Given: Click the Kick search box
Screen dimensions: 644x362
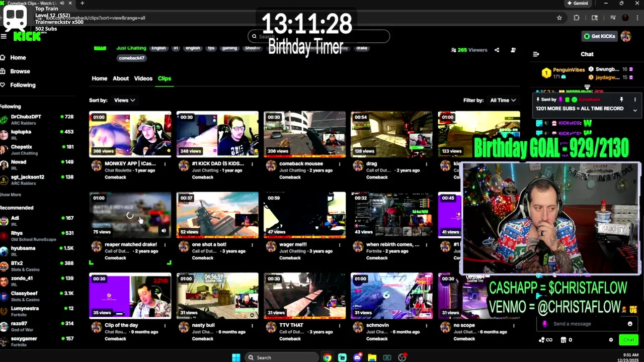Looking at the screenshot, I should point(319,36).
